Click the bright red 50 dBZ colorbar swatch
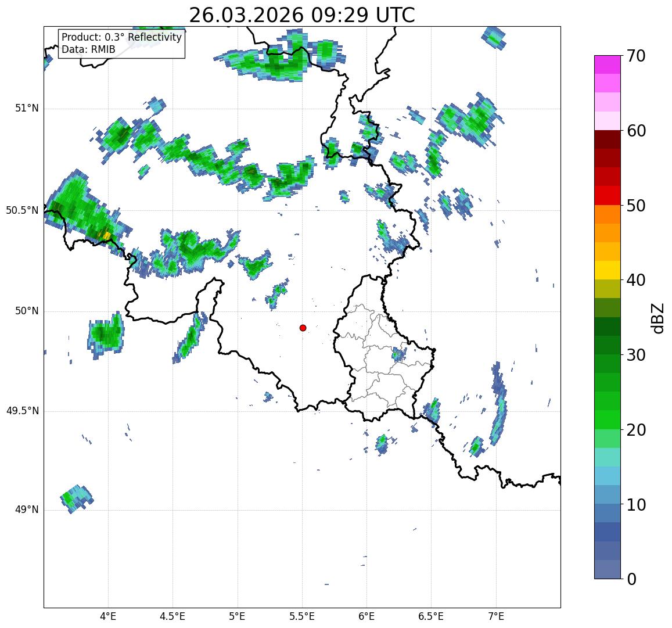The height and width of the screenshot is (628, 672). click(608, 195)
